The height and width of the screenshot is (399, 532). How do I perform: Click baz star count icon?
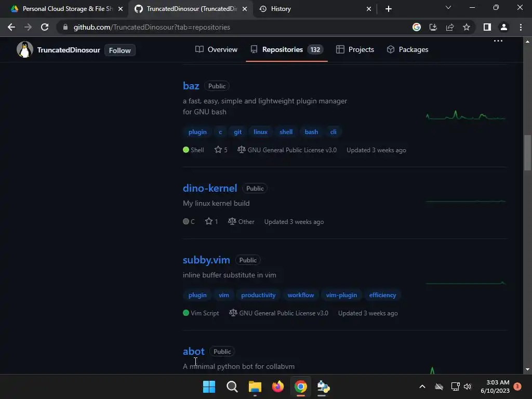coord(218,150)
